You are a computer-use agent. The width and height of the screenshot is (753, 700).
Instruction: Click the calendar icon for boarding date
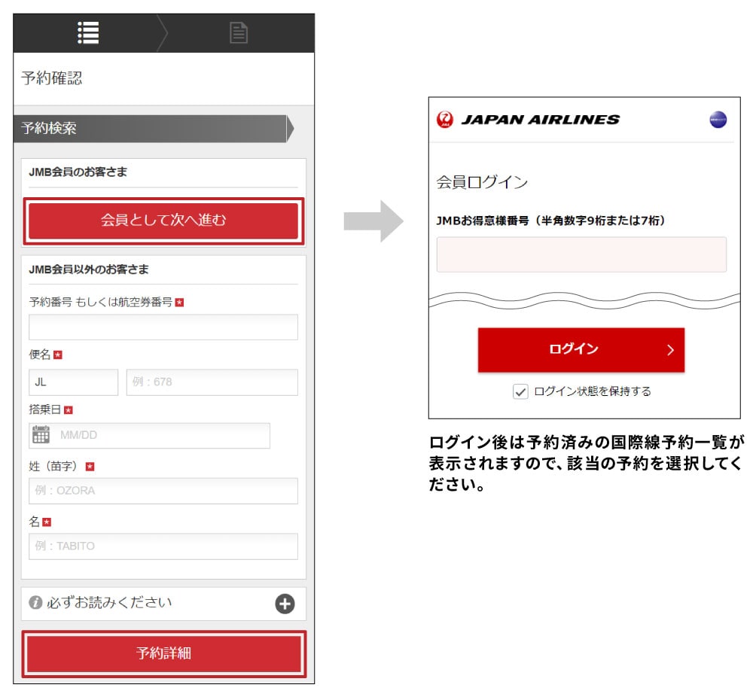[x=41, y=435]
